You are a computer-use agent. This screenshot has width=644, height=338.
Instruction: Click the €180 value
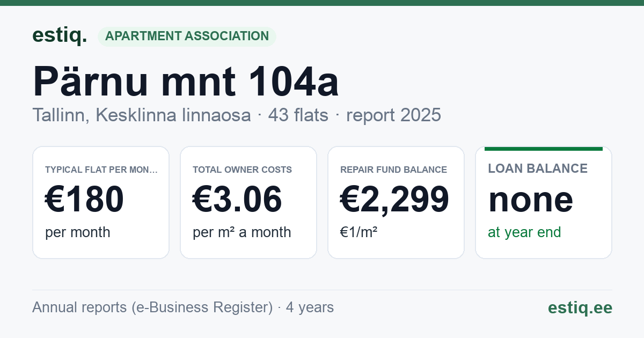(85, 200)
